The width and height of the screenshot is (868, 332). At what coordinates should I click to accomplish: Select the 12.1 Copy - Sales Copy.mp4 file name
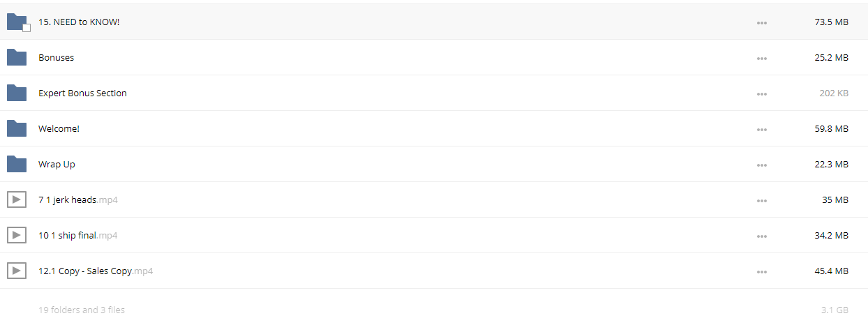tap(96, 271)
